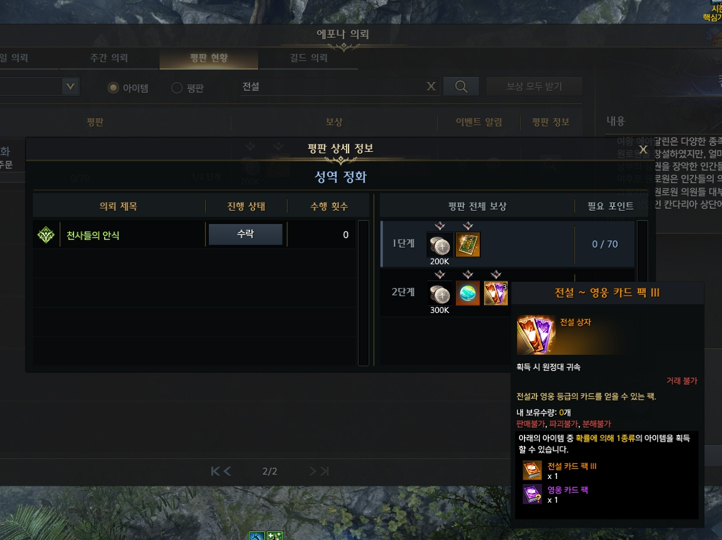The image size is (722, 540).
Task: Open the dropdown next to the radio buttons
Action: [70, 87]
